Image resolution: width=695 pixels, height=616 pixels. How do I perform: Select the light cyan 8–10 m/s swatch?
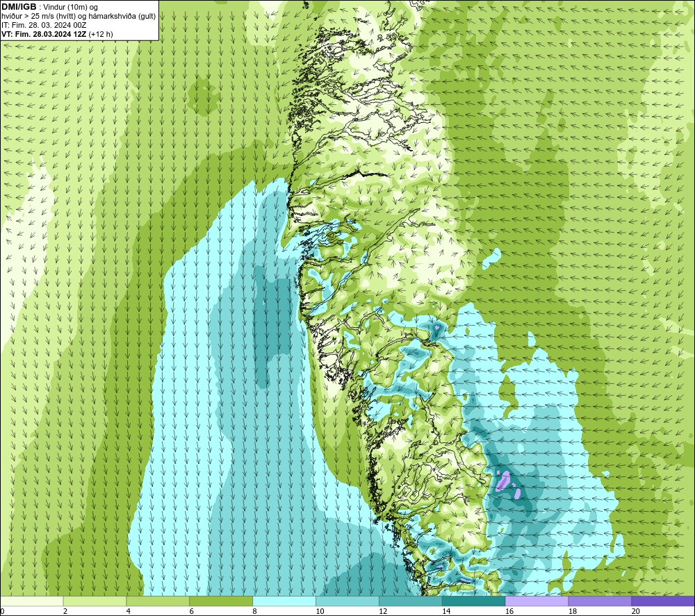[284, 601]
